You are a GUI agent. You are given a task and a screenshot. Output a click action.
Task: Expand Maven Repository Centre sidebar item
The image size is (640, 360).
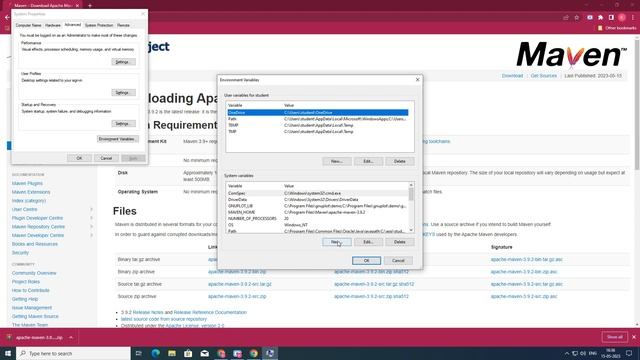coord(91,227)
